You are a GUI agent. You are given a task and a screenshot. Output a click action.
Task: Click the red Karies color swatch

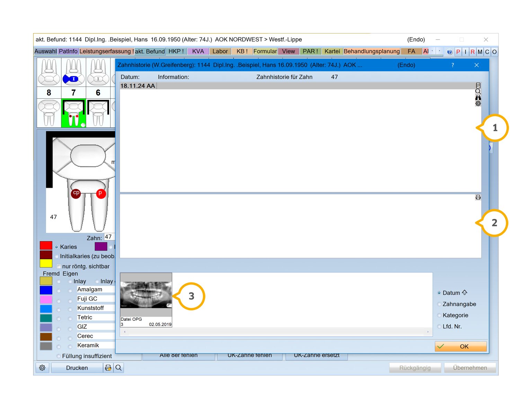click(46, 246)
